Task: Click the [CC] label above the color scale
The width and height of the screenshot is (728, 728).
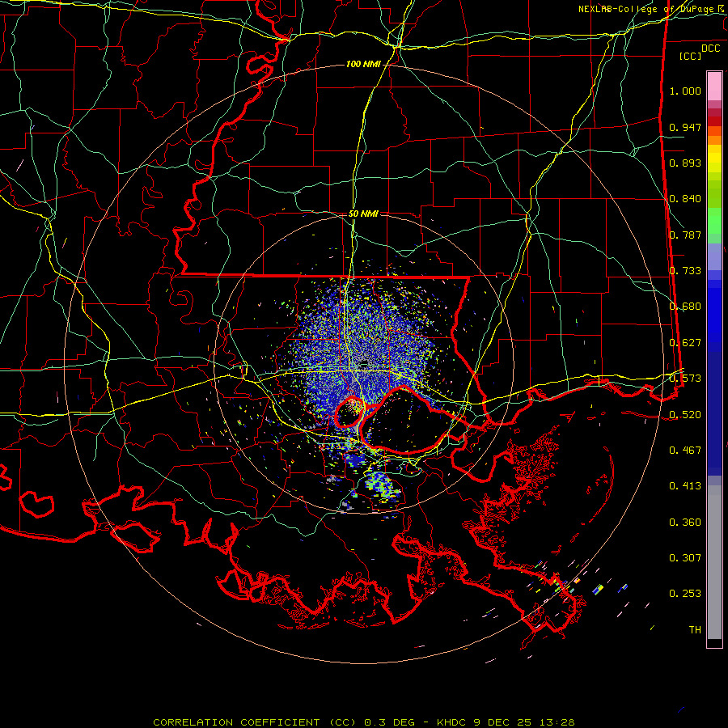Action: point(690,56)
